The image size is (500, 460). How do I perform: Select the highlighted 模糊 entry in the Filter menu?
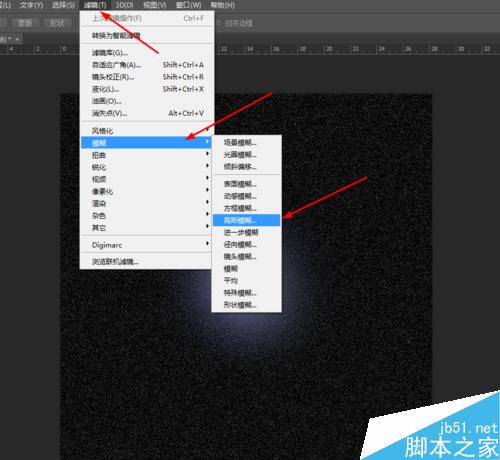click(x=146, y=143)
